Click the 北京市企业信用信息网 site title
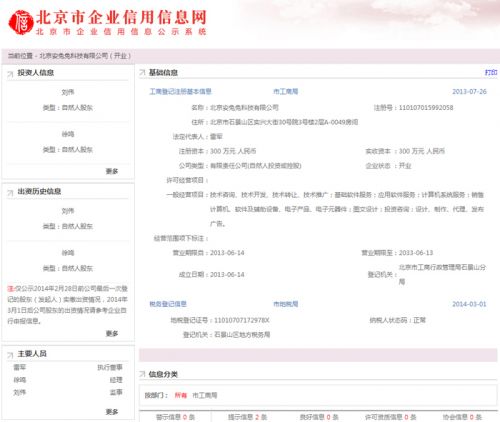500x422 pixels. [121, 17]
